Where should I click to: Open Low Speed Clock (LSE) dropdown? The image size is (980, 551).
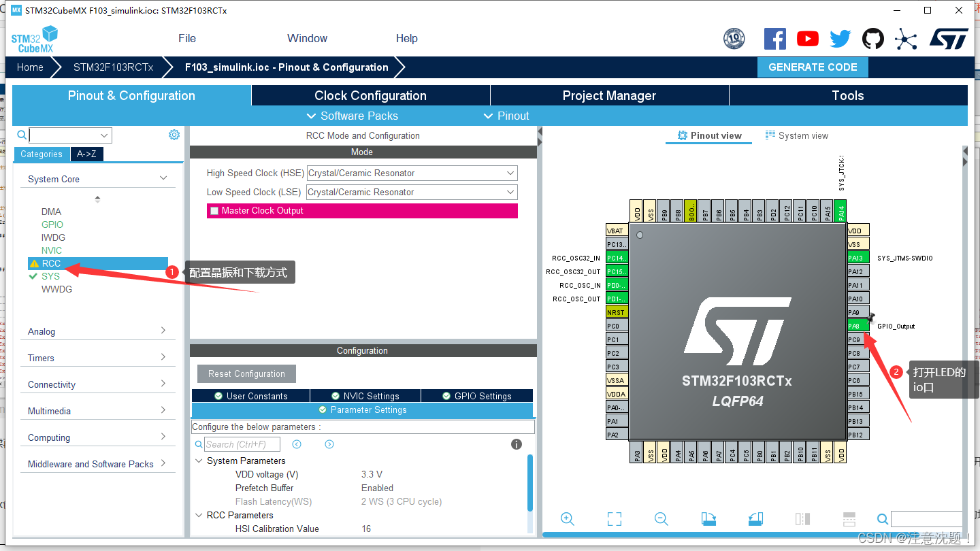tap(412, 192)
